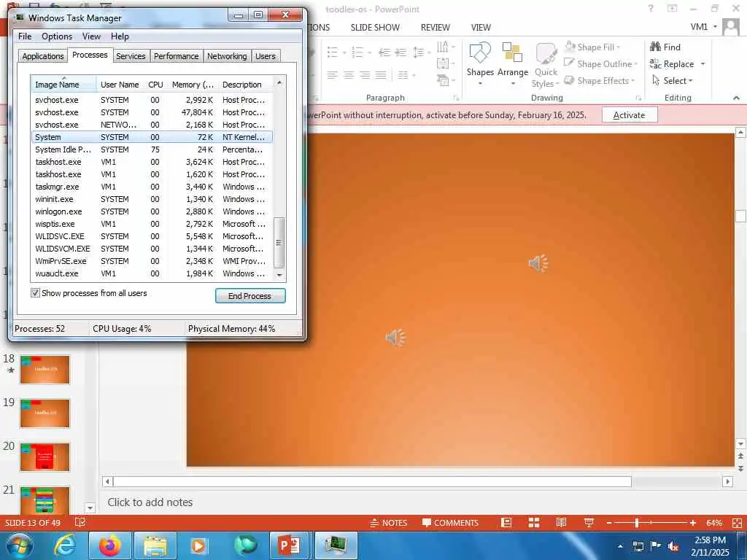Open the REVIEW ribbon tab
Viewport: 747px width, 560px height.
click(435, 28)
